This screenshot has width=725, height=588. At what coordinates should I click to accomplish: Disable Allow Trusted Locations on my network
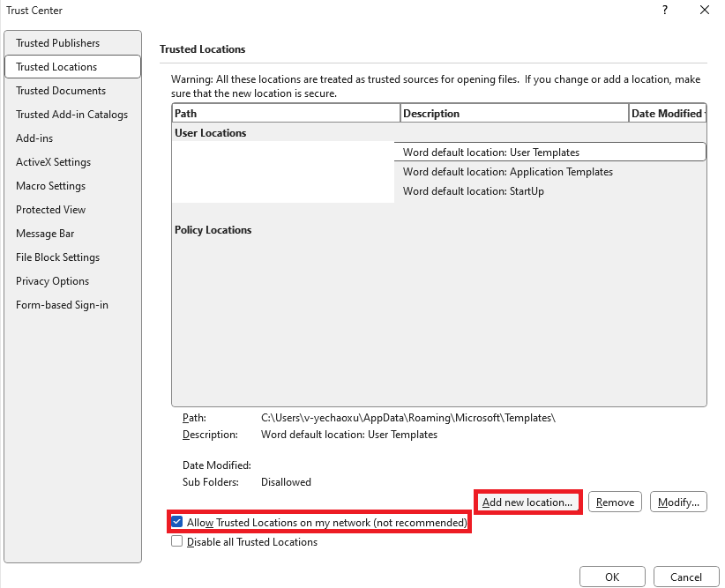[177, 522]
